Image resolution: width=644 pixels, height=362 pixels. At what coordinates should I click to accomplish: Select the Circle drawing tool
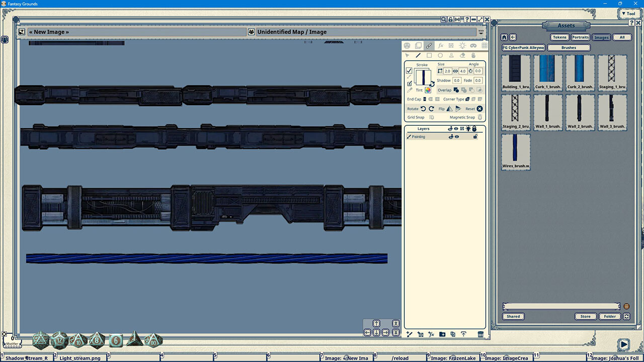(440, 55)
